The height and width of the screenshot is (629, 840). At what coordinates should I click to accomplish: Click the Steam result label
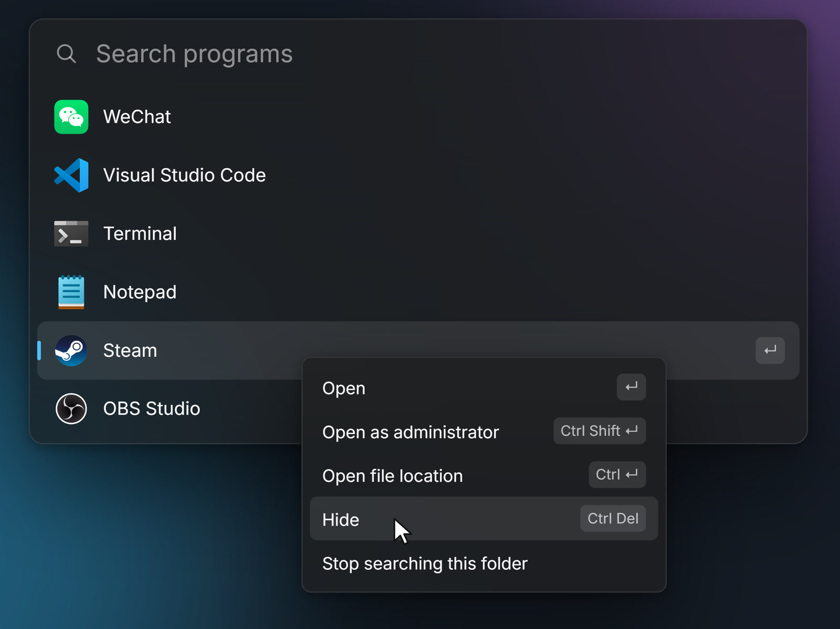coord(130,350)
